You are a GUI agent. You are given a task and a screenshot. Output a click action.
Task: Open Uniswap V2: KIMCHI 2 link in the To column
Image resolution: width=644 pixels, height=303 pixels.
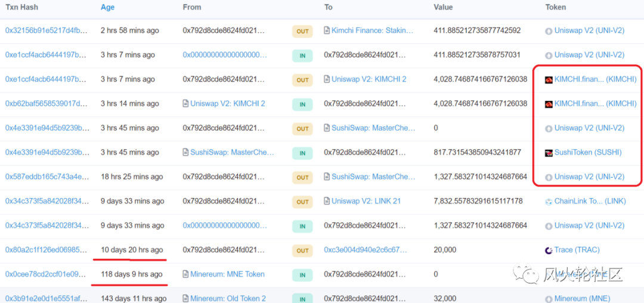[369, 79]
